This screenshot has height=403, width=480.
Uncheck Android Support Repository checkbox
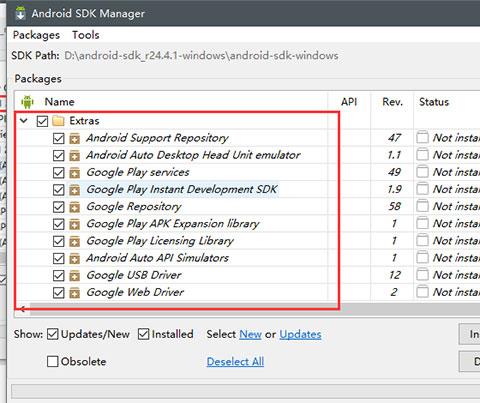click(x=59, y=138)
